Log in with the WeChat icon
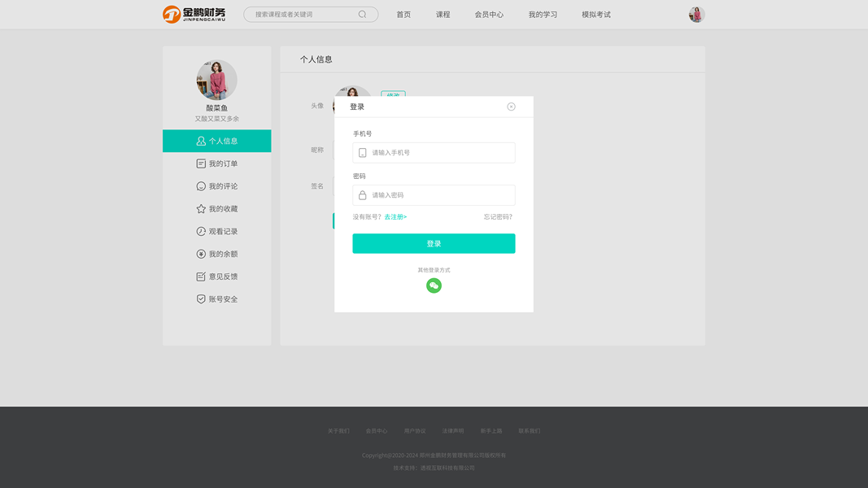868x488 pixels. click(x=434, y=285)
